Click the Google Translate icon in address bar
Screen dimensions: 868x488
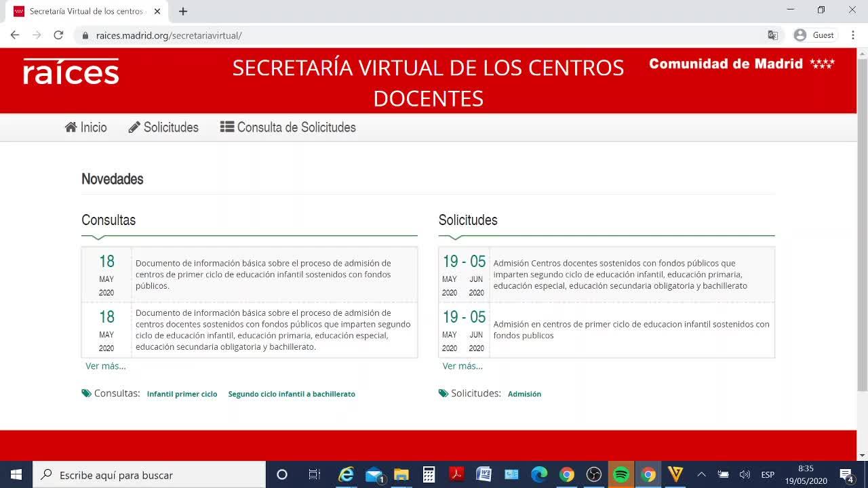pos(772,35)
